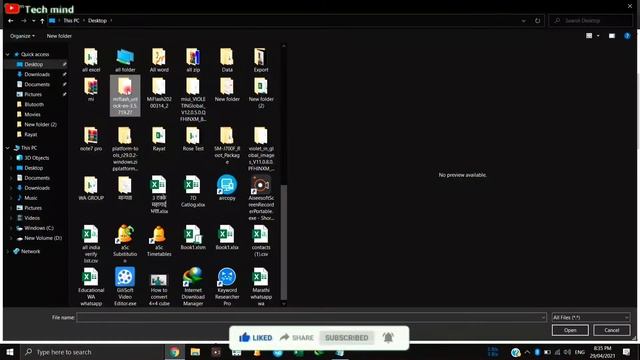Collapse the This PC tree section
Image resolution: width=640 pixels, height=360 pixels.
click(7, 148)
